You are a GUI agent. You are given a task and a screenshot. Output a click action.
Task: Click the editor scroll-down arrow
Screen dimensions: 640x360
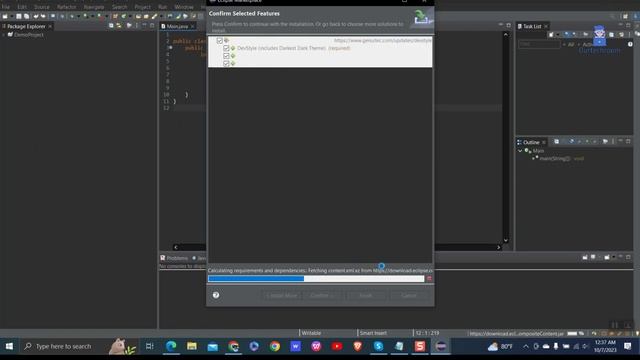pos(506,240)
